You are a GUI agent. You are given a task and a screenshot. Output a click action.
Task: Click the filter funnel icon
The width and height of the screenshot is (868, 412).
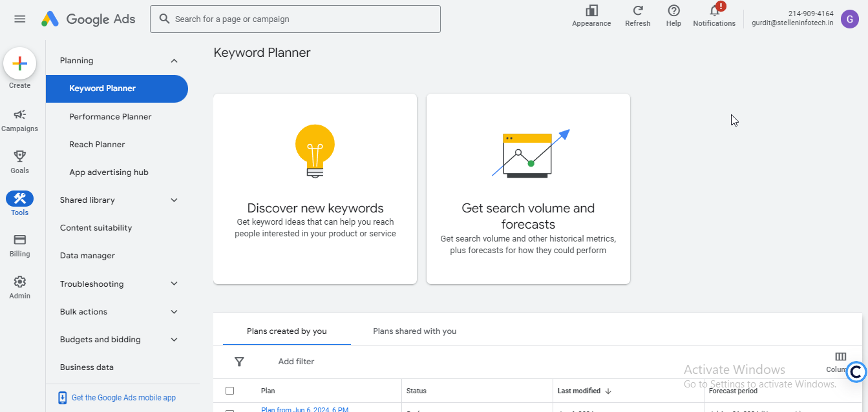click(239, 362)
